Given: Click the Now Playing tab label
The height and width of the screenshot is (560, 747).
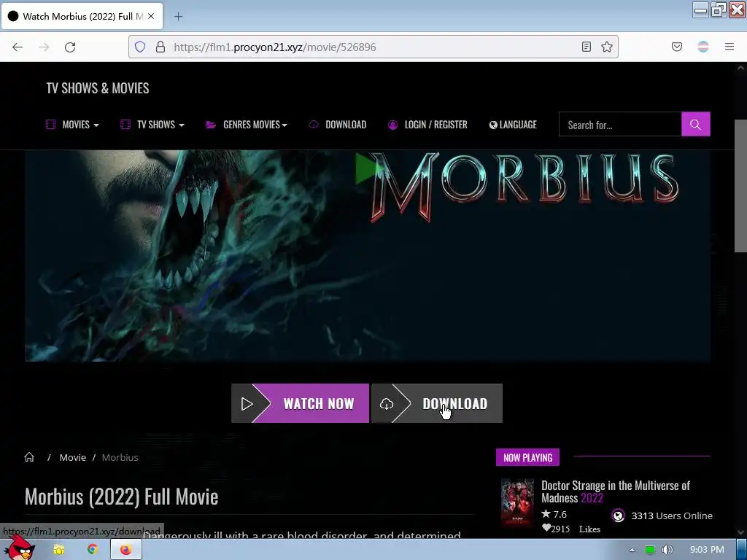Looking at the screenshot, I should point(528,457).
